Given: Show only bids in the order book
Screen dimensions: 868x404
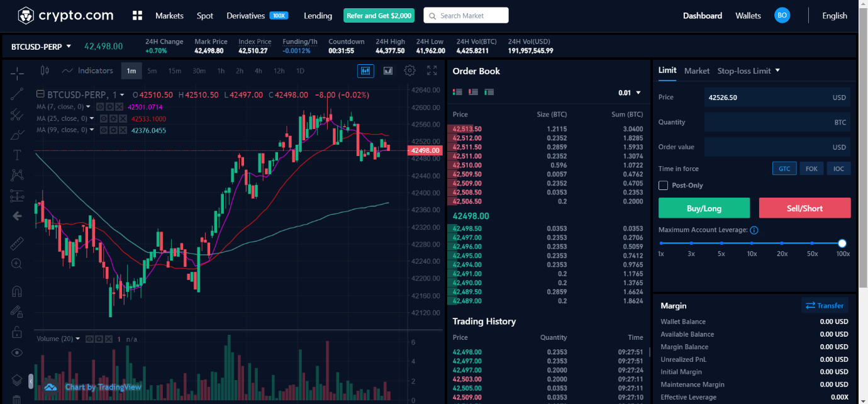Looking at the screenshot, I should (x=489, y=92).
